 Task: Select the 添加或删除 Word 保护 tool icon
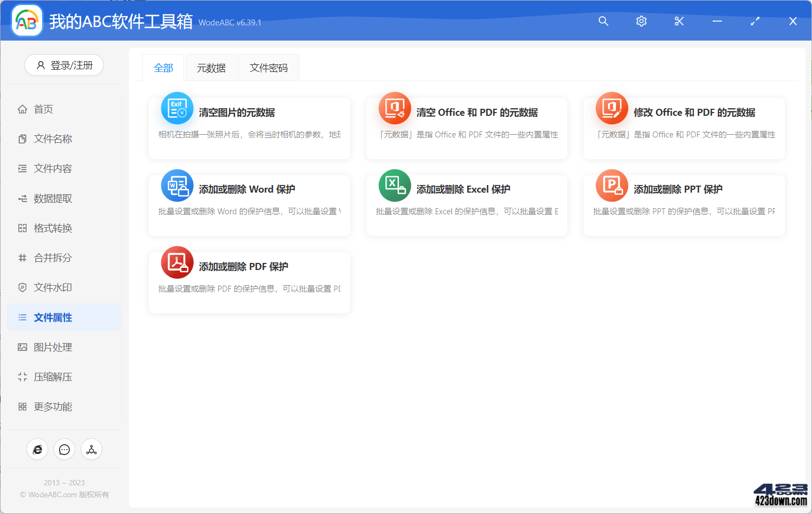tap(177, 185)
